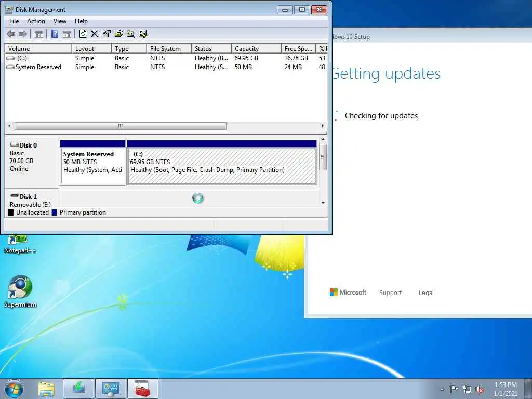Open the Action menu
Image resolution: width=532 pixels, height=399 pixels.
click(36, 21)
